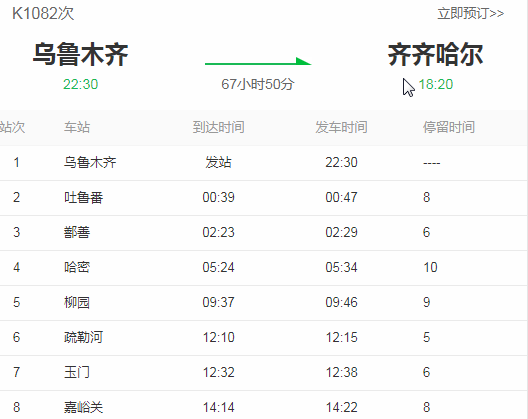Select the 乌鲁木齐 departure city heading
This screenshot has height=419, width=528.
[80, 54]
